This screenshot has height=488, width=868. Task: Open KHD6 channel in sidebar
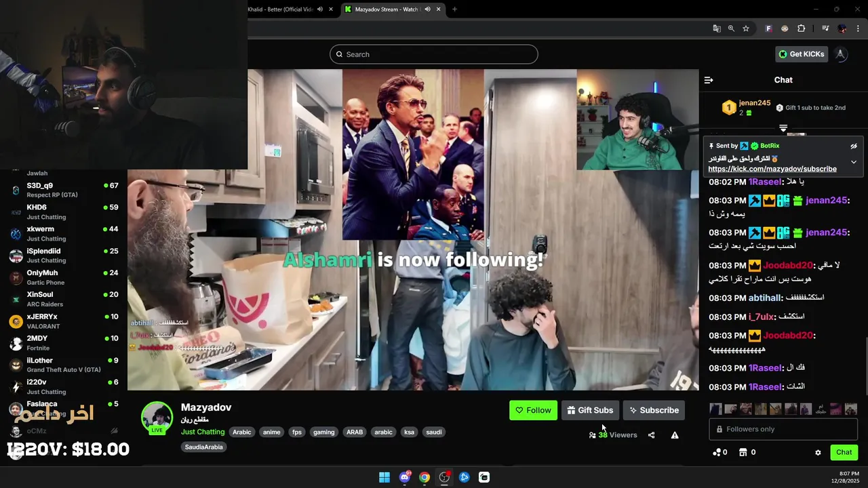(64, 211)
